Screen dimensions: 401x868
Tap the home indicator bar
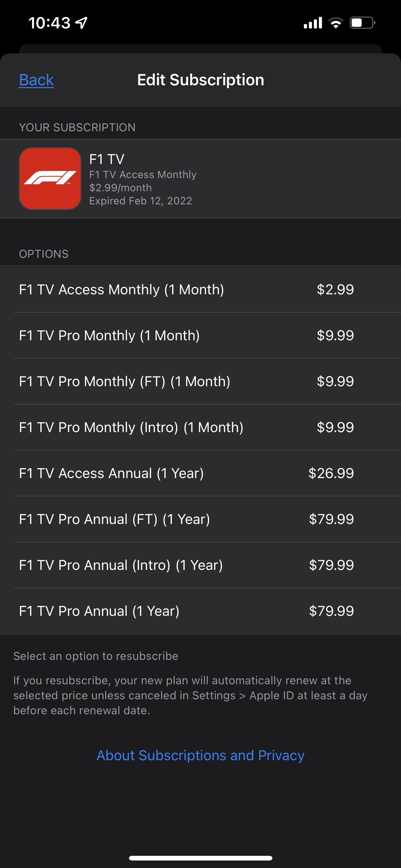click(x=200, y=858)
